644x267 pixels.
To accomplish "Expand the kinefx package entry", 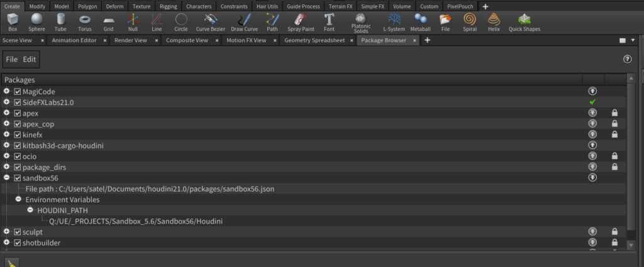I will (6, 135).
